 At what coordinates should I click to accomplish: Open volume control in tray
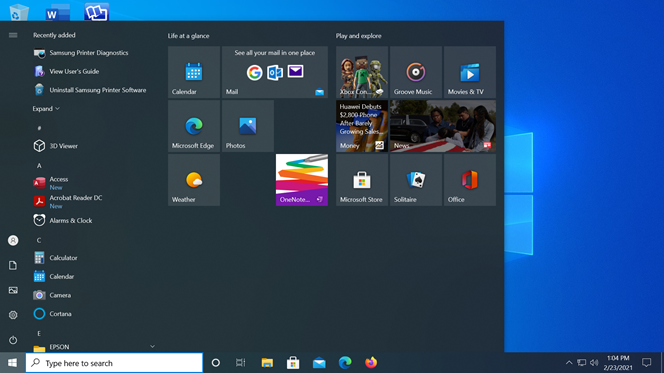tap(594, 363)
